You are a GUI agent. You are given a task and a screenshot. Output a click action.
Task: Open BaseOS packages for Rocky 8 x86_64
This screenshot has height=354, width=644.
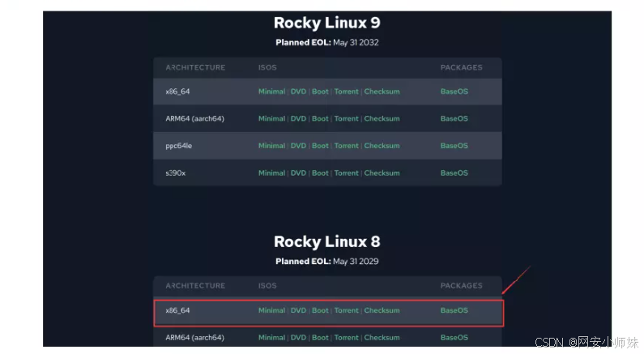454,310
